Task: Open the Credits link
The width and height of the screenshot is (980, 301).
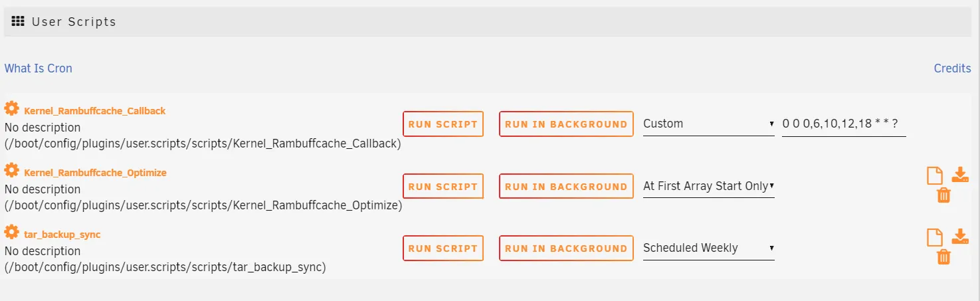Action: [952, 68]
